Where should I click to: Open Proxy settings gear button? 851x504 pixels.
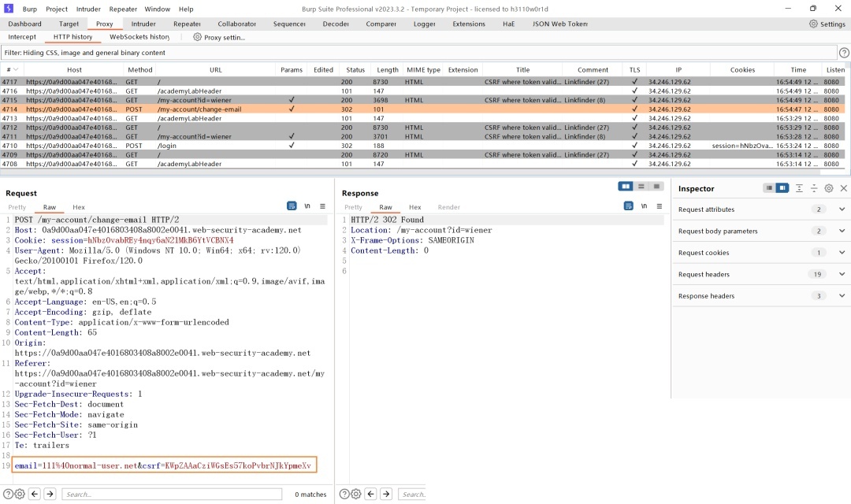[219, 37]
